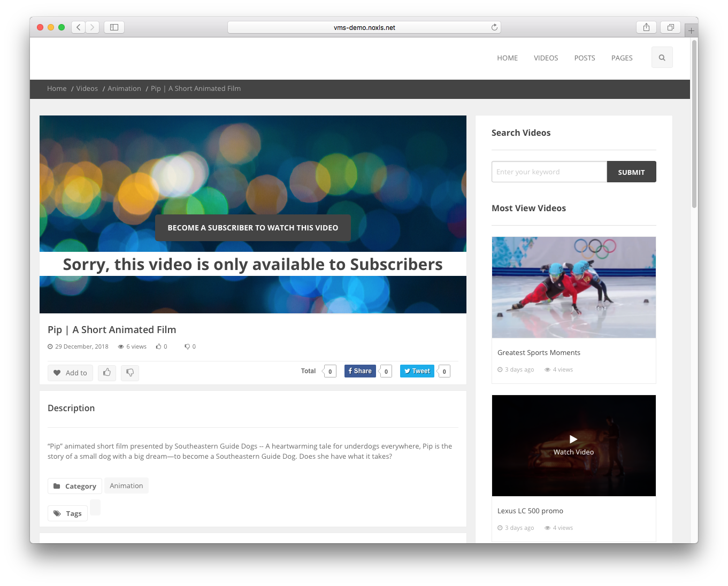The image size is (728, 586).
Task: Type a keyword in the search field
Action: click(x=549, y=172)
